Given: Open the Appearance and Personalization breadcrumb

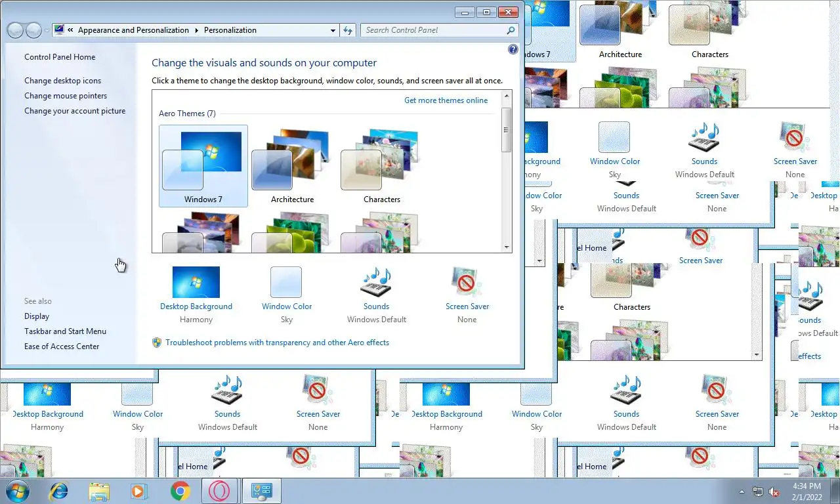Looking at the screenshot, I should click(x=133, y=30).
